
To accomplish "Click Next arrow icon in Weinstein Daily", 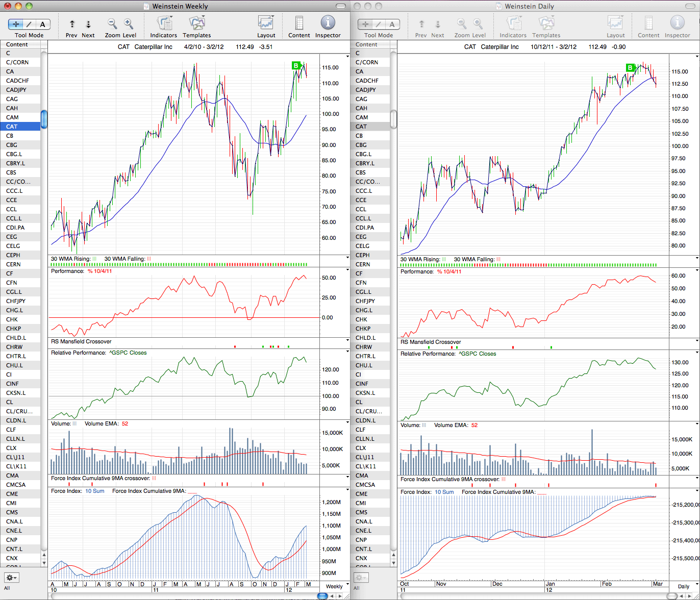I will pyautogui.click(x=438, y=24).
